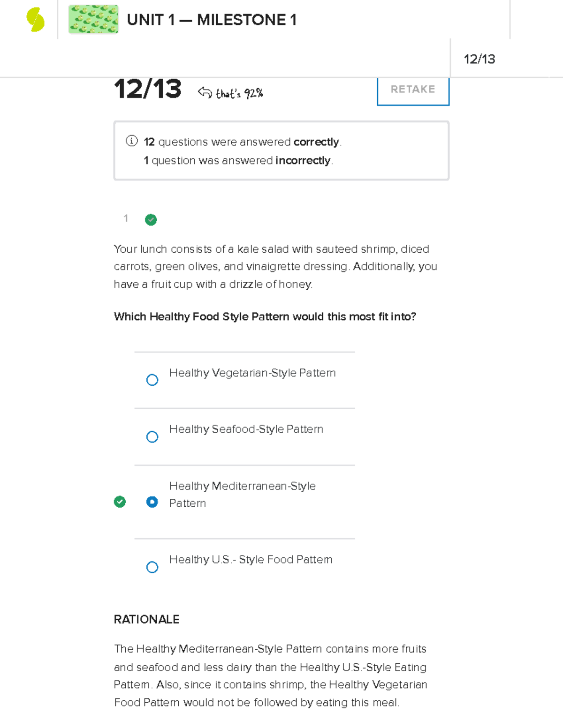Click the rationale paragraph about shrimp
The image size is (563, 728).
(x=270, y=675)
